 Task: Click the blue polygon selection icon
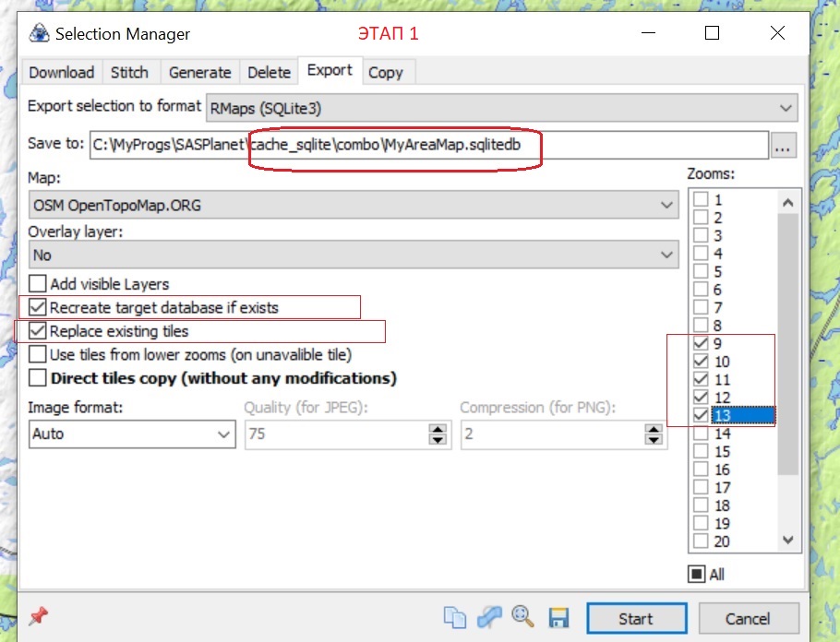(489, 618)
